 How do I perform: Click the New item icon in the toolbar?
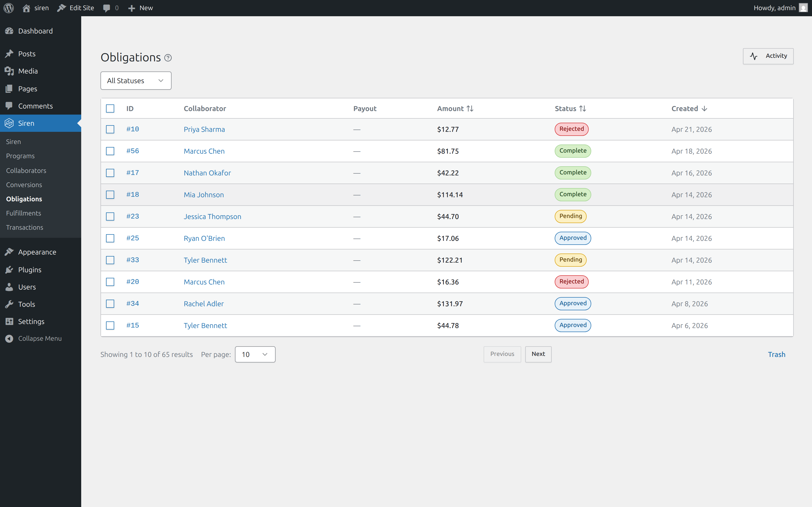click(x=131, y=8)
